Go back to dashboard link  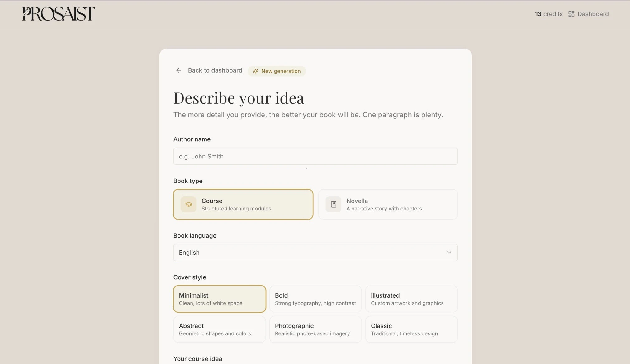[215, 70]
